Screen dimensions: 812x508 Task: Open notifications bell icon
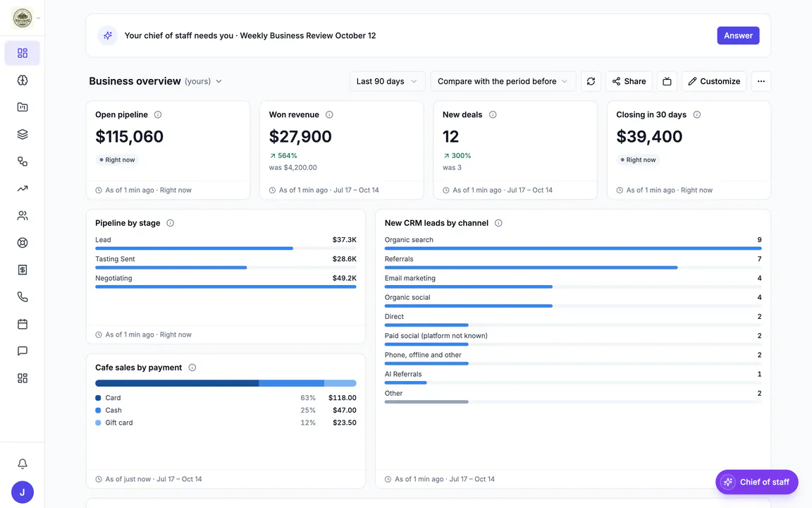pos(23,464)
